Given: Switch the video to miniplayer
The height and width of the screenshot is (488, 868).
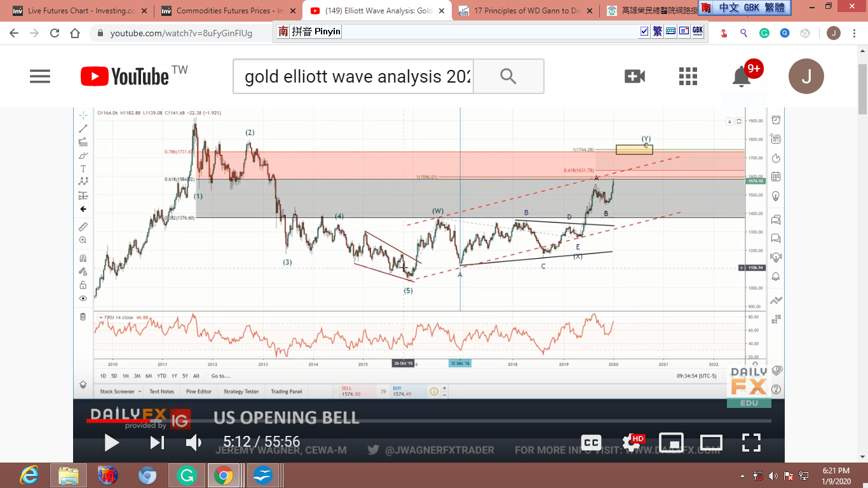Looking at the screenshot, I should [671, 442].
